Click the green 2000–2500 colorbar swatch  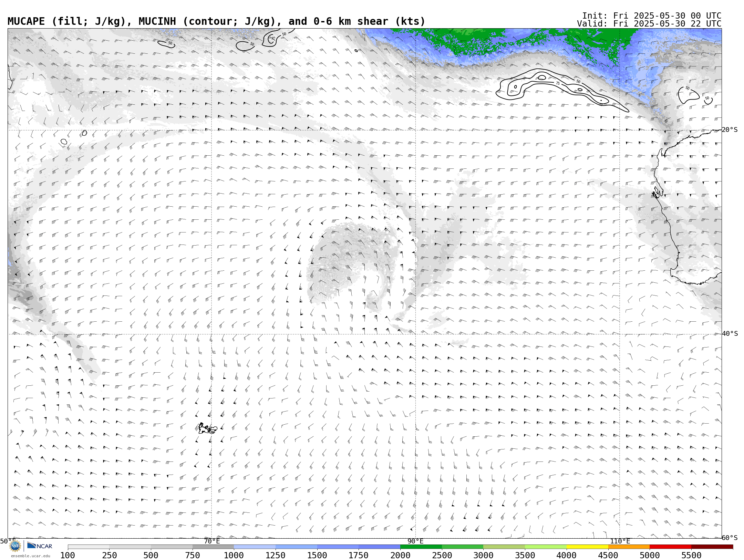pos(421,547)
